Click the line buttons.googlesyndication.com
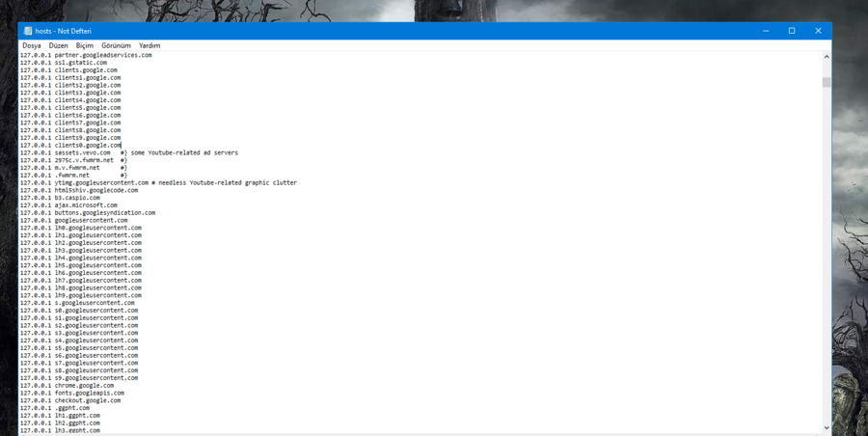868x436 pixels. pyautogui.click(x=88, y=212)
